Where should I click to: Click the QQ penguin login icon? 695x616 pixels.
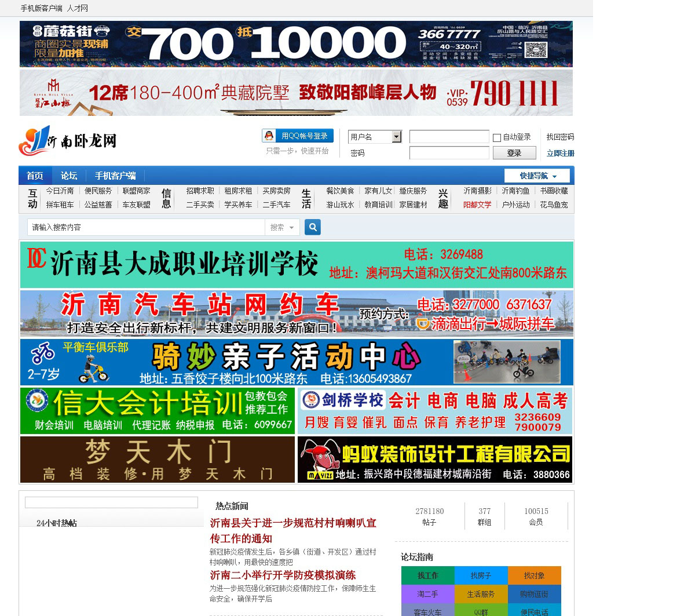[269, 136]
